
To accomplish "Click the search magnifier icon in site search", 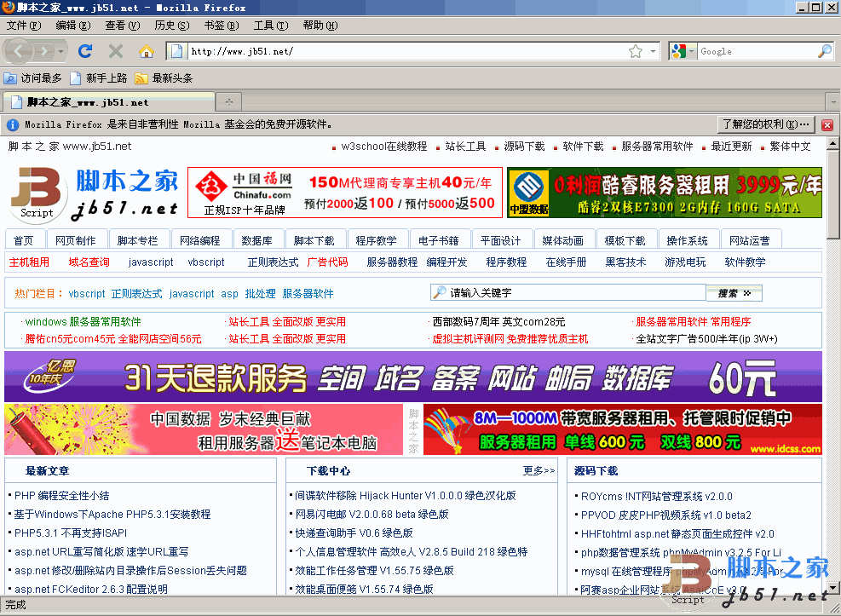I will tap(440, 292).
